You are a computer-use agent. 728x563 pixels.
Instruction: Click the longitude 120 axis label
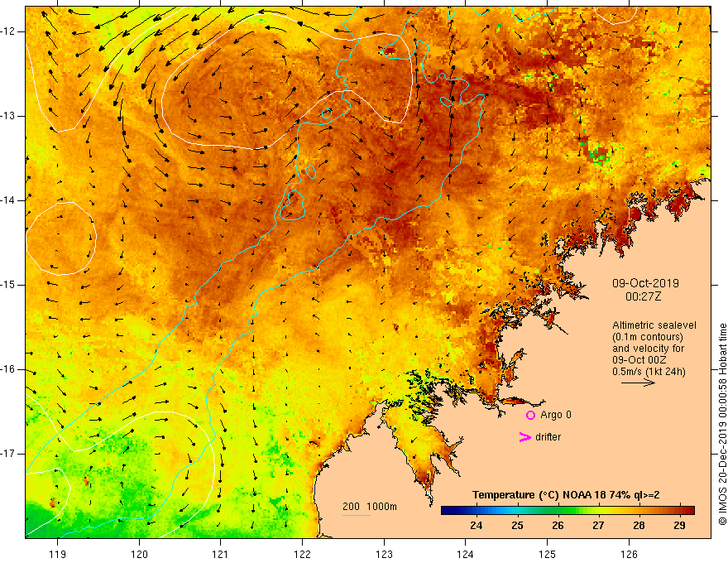139,554
